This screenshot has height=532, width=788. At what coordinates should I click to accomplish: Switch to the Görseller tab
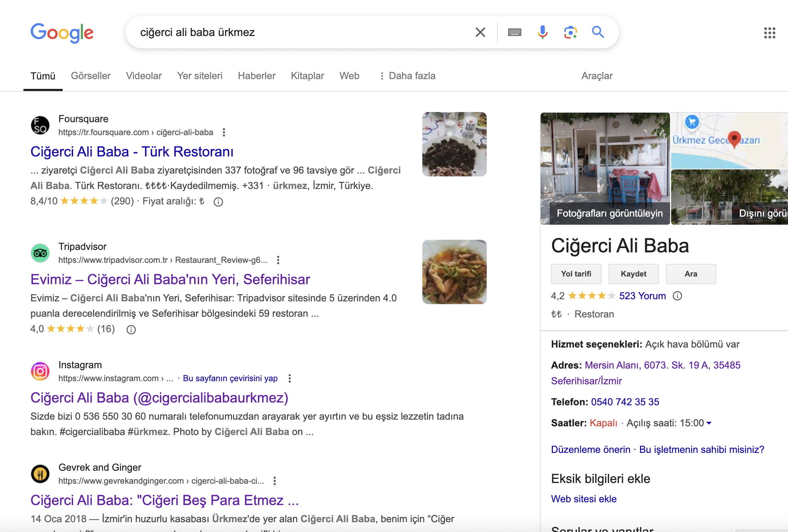(91, 76)
